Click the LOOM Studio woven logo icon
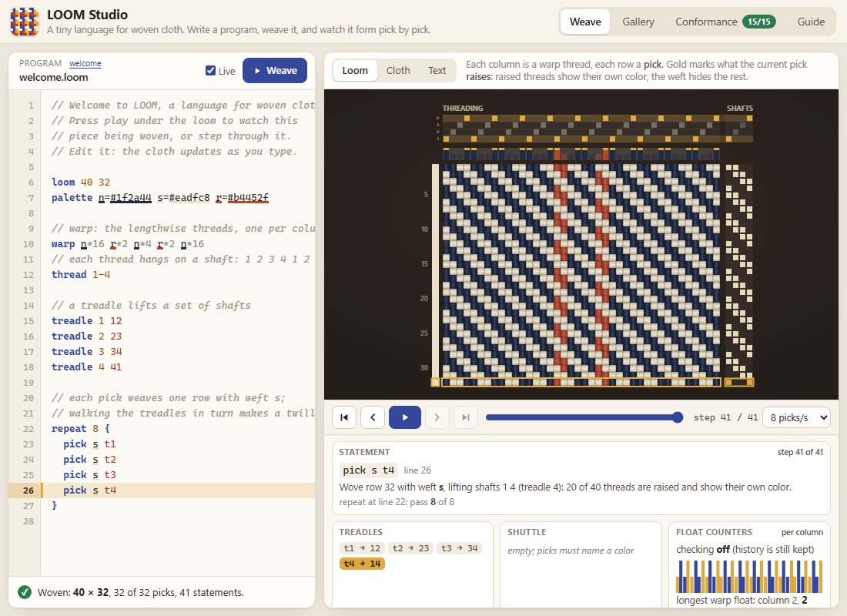The height and width of the screenshot is (616, 847). 25,22
